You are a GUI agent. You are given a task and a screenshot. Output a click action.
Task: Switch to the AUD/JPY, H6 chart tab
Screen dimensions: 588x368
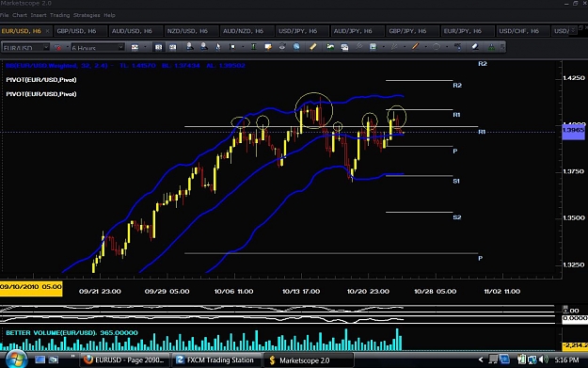tap(358, 31)
